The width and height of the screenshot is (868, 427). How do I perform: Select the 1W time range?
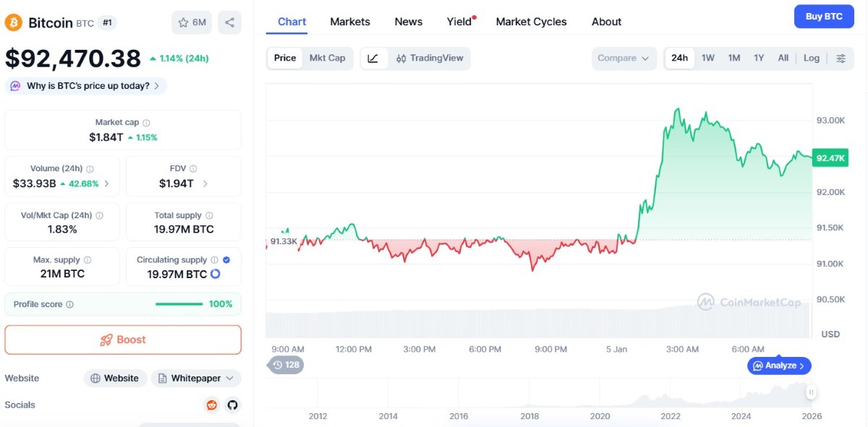(x=708, y=59)
